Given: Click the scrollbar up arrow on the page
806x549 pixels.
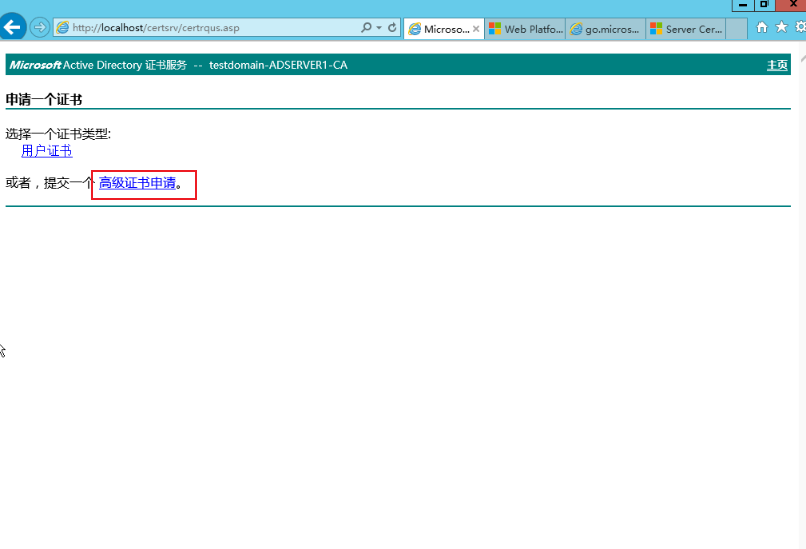Looking at the screenshot, I should pos(802,58).
